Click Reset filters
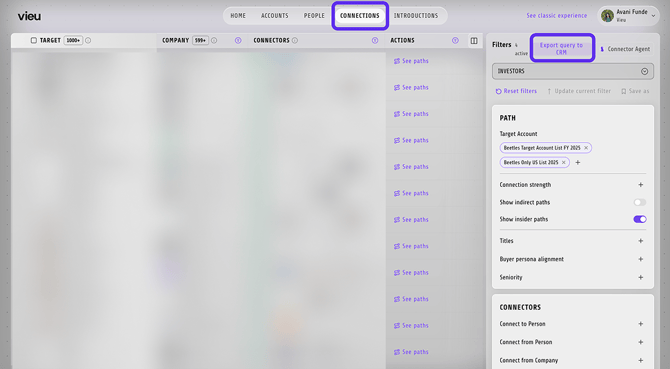 tap(516, 91)
